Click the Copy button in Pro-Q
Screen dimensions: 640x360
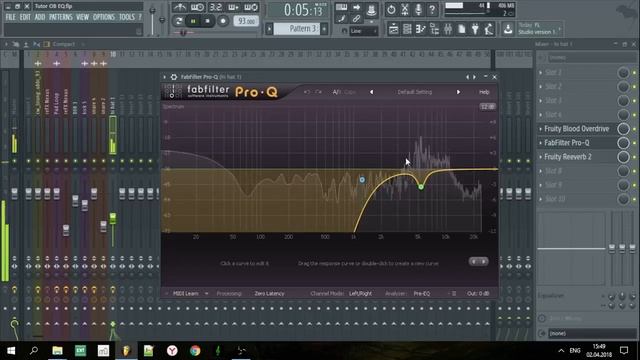350,92
